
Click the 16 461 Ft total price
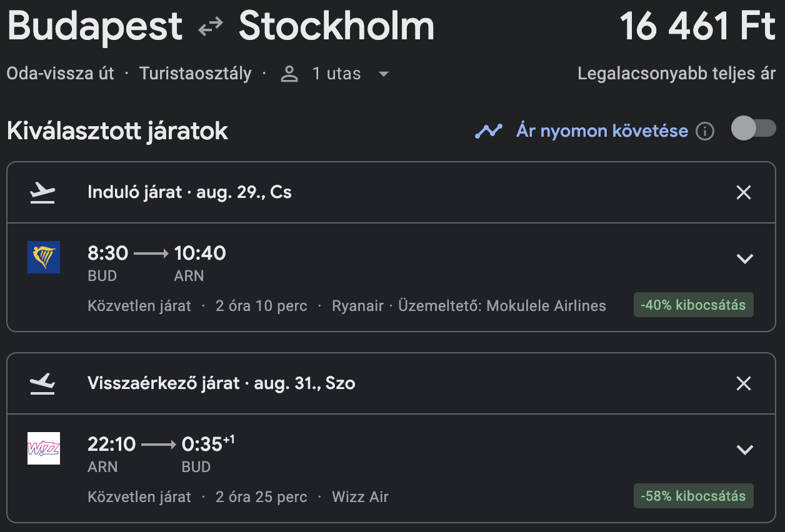click(x=697, y=27)
